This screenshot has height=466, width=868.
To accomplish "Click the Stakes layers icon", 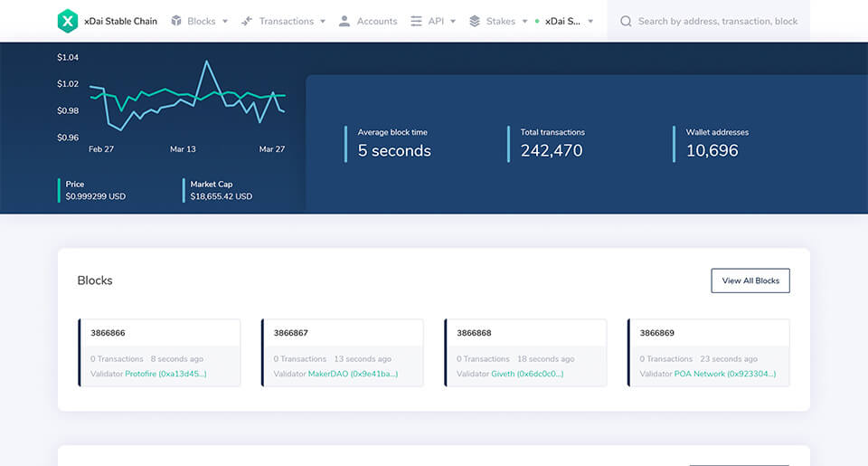I will tap(475, 21).
